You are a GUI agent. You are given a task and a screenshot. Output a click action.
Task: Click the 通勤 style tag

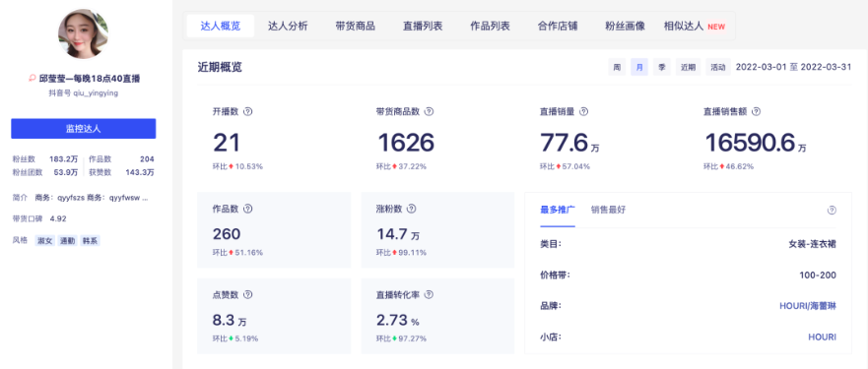(x=68, y=241)
